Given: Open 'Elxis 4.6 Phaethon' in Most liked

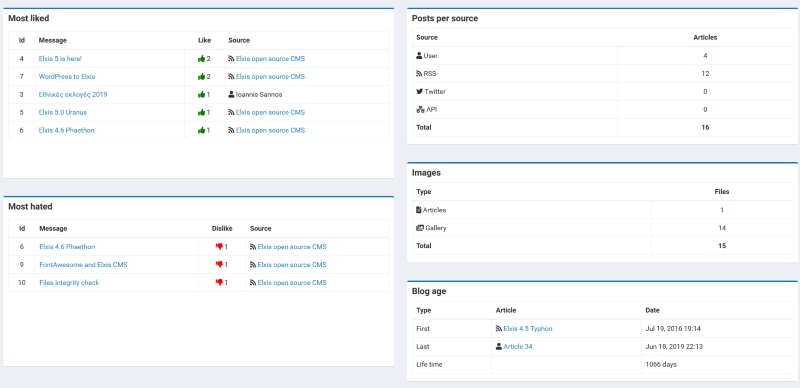Looking at the screenshot, I should click(66, 130).
